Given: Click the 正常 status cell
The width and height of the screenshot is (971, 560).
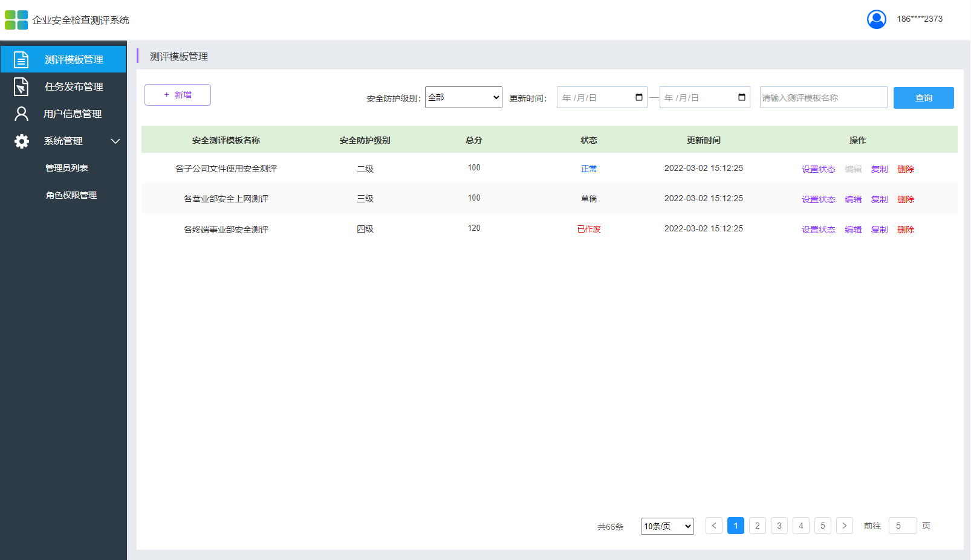Looking at the screenshot, I should pyautogui.click(x=589, y=169).
